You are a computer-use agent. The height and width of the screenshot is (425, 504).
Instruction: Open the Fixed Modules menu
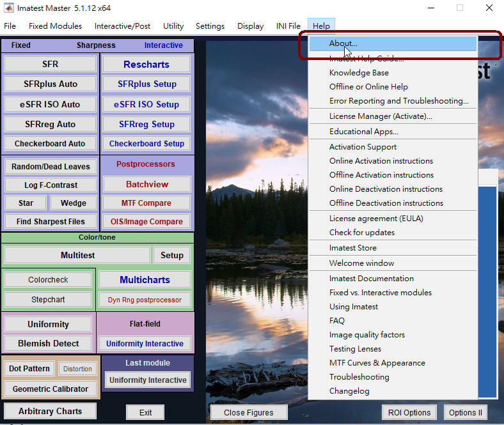55,26
